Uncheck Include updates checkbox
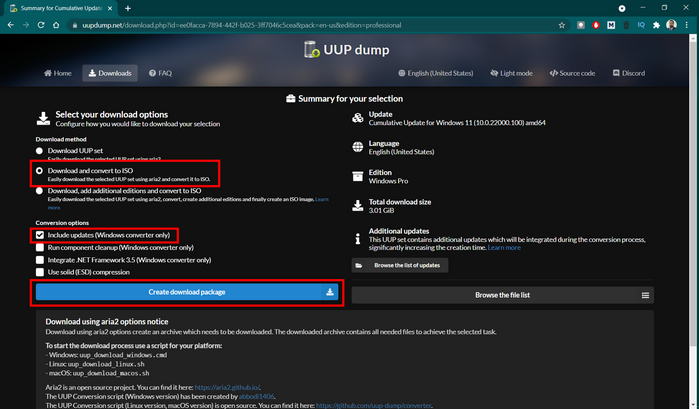 [x=40, y=235]
